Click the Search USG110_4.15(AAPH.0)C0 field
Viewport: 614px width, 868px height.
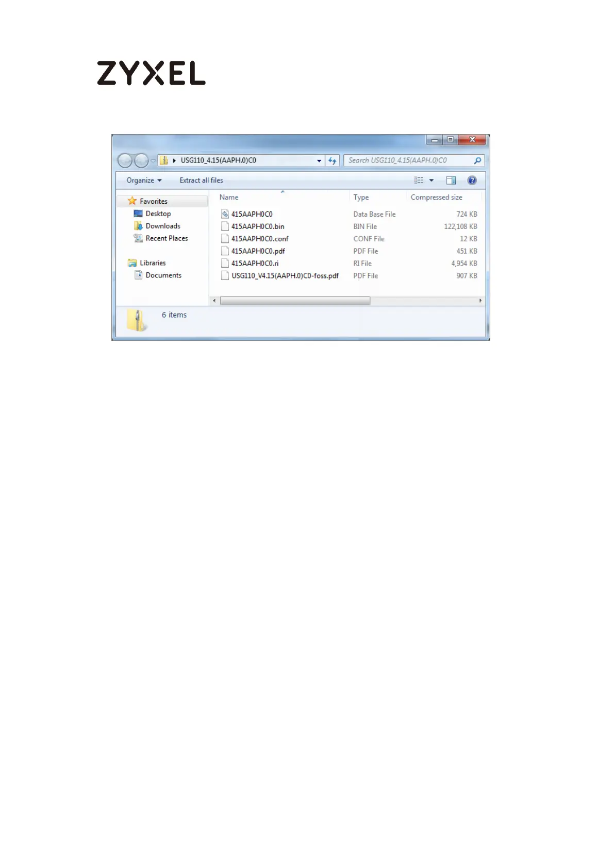click(x=414, y=160)
